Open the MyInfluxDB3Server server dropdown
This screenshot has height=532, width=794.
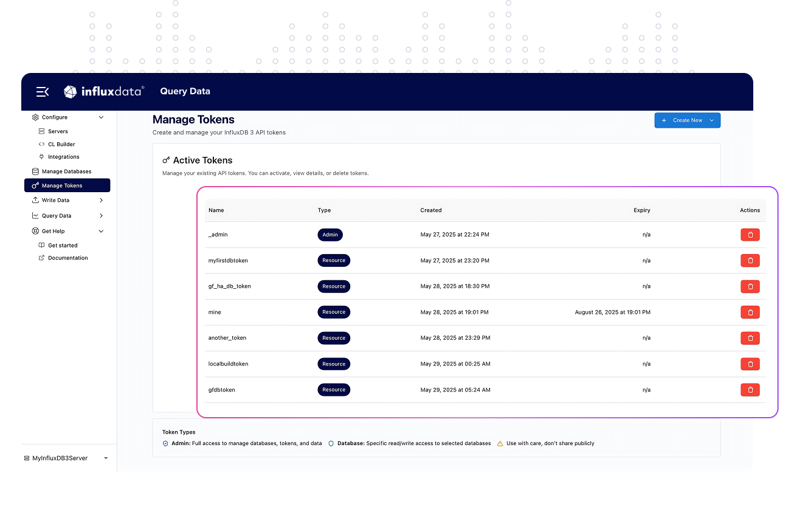(x=106, y=458)
